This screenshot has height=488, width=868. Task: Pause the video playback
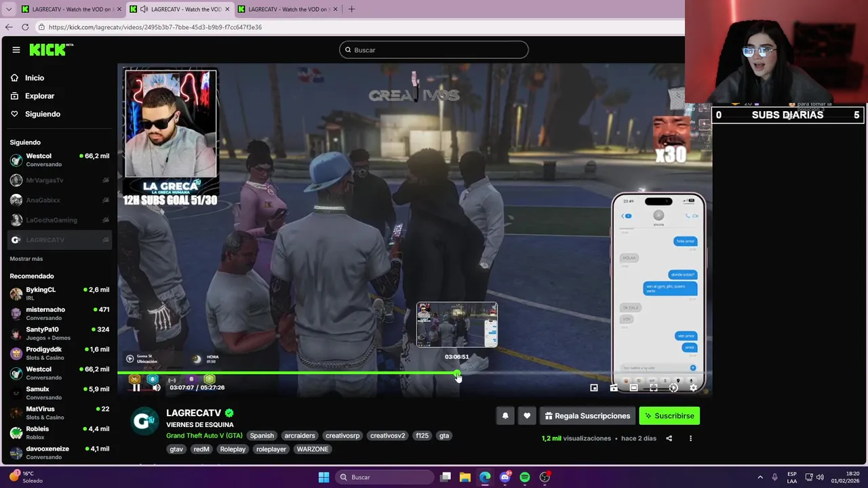coord(136,388)
